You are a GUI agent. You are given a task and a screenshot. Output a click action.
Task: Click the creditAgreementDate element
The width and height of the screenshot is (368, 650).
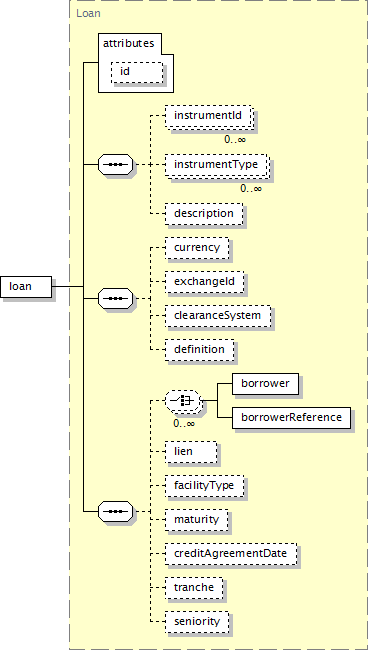pos(231,554)
